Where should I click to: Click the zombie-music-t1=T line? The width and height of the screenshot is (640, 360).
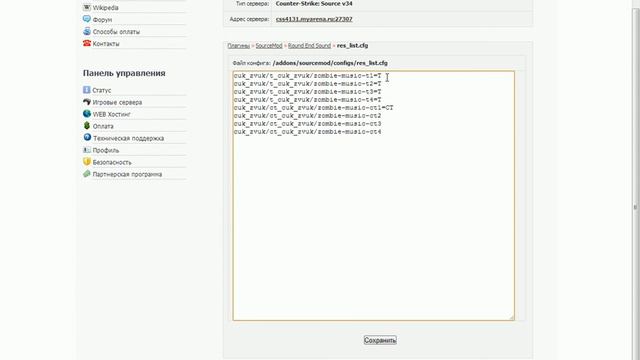[307, 76]
